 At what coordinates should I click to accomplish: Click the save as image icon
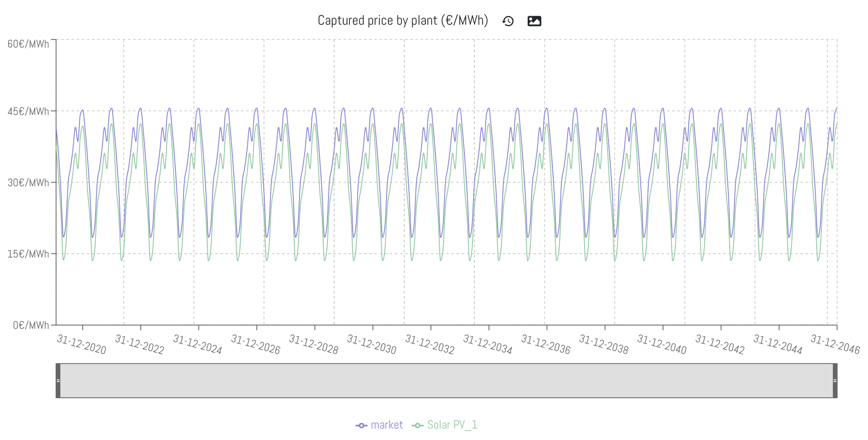point(534,21)
